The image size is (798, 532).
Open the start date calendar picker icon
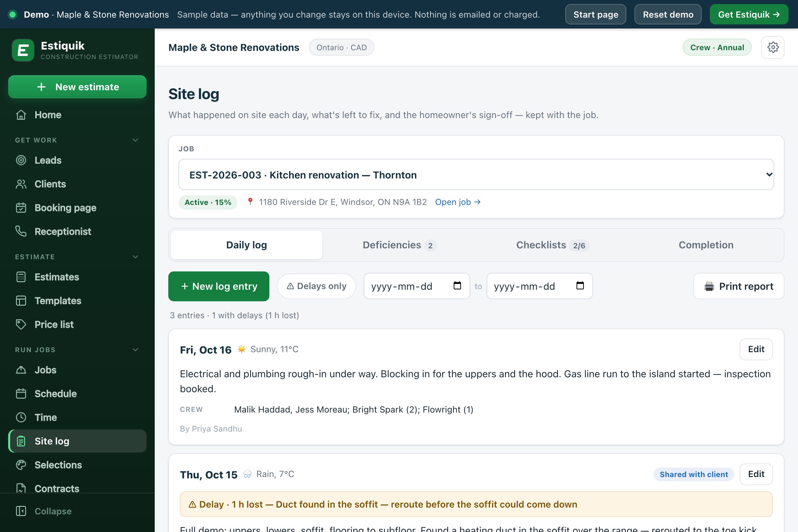pyautogui.click(x=457, y=286)
